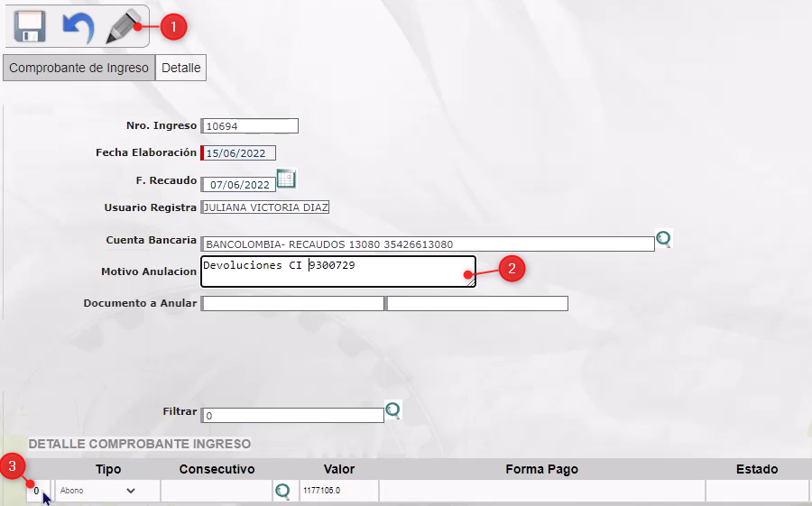
Task: Expand the Tipo dropdown showing Abono
Action: click(x=97, y=491)
